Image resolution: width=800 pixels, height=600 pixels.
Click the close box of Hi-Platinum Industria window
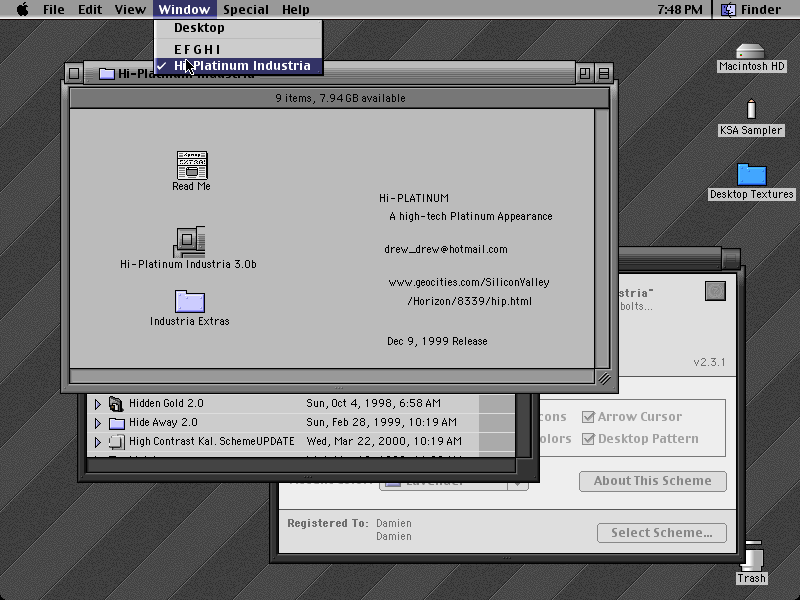tap(73, 73)
